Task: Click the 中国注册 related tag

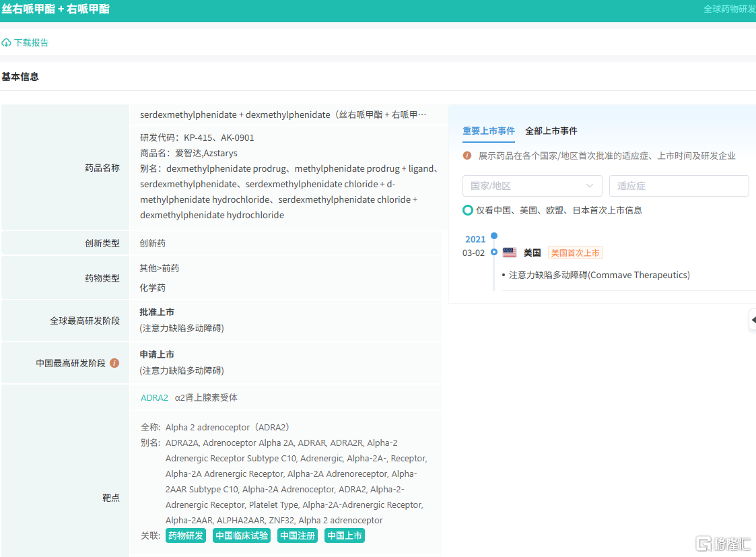Action: coord(298,535)
